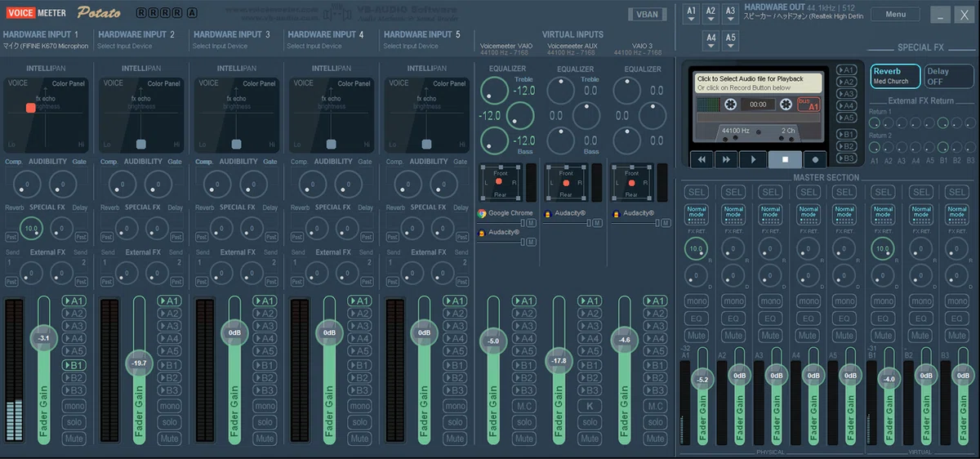Click the A1 master bus fader at -5.2
The width and height of the screenshot is (980, 459).
(x=702, y=380)
